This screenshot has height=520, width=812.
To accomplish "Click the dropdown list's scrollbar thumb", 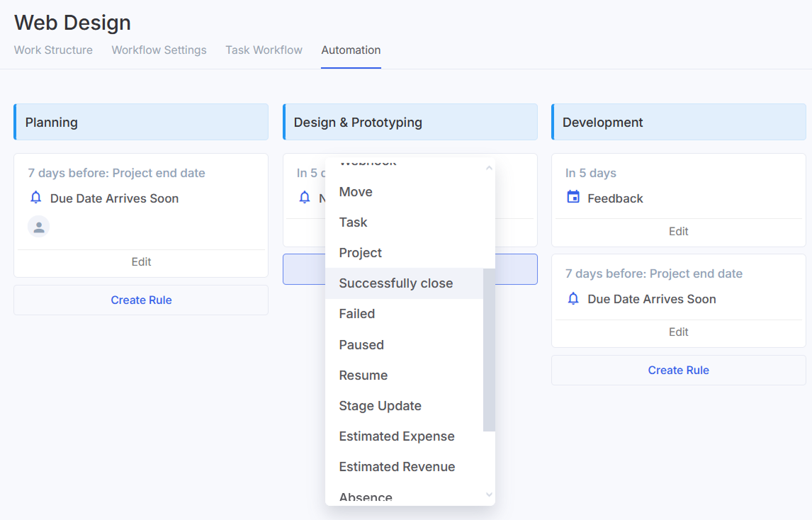I will click(x=489, y=349).
